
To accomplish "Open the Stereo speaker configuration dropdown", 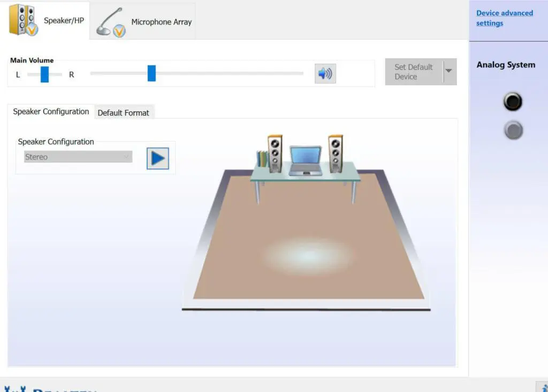I will (78, 157).
